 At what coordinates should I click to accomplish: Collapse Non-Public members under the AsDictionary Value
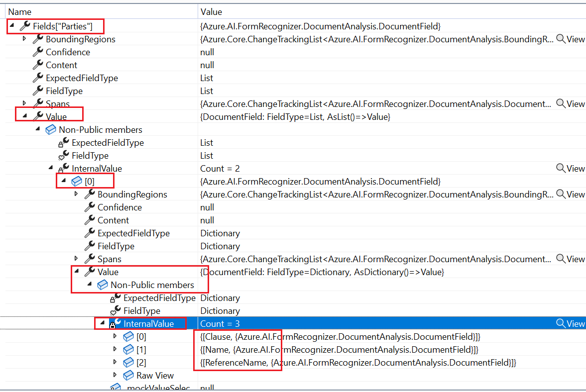click(x=90, y=284)
